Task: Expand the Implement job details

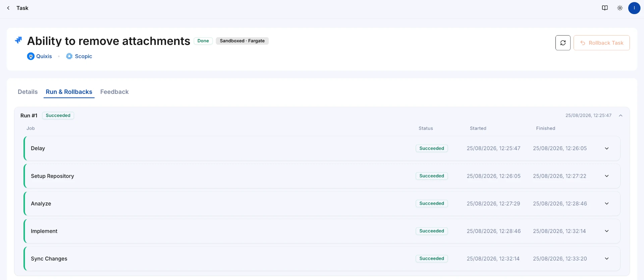Action: (x=607, y=231)
